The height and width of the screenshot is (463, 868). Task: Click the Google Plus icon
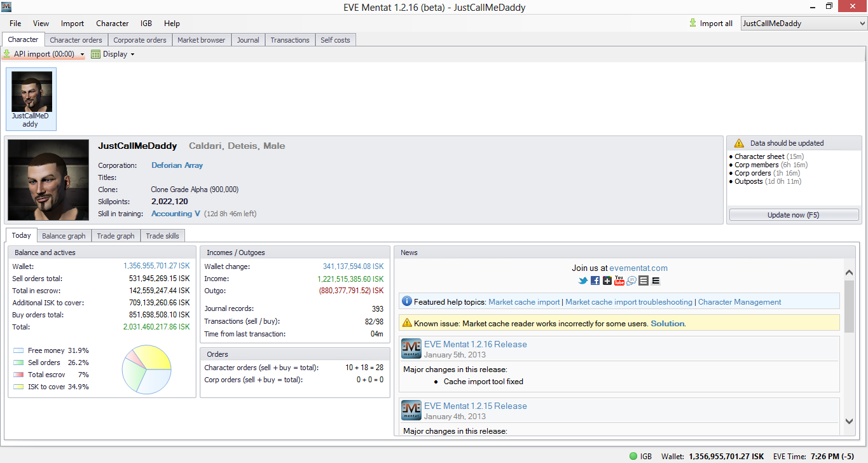click(607, 280)
